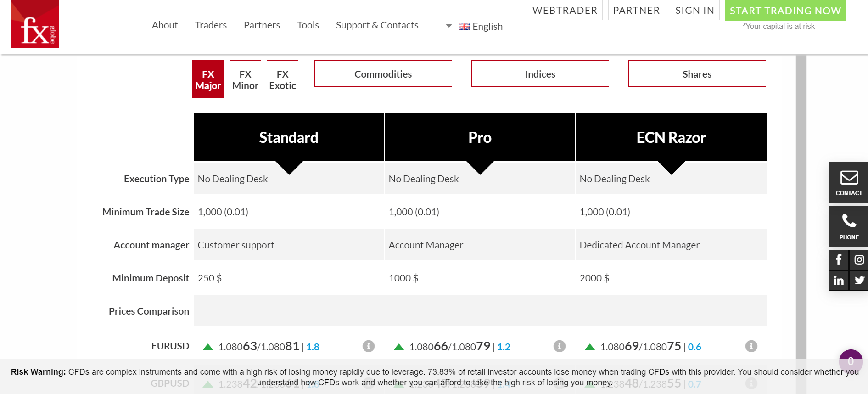The height and width of the screenshot is (394, 868).
Task: Open the Contact envelope side widget
Action: pyautogui.click(x=848, y=182)
